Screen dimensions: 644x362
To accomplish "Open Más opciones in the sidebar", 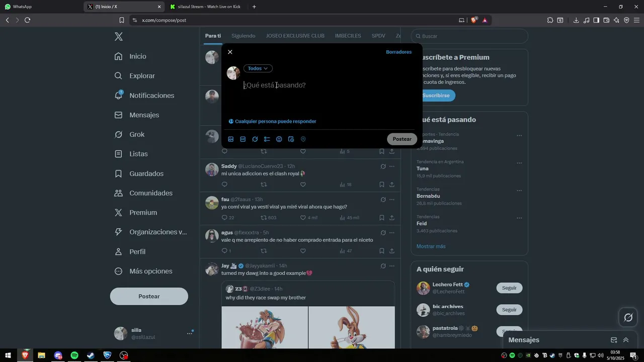I will tap(143, 271).
